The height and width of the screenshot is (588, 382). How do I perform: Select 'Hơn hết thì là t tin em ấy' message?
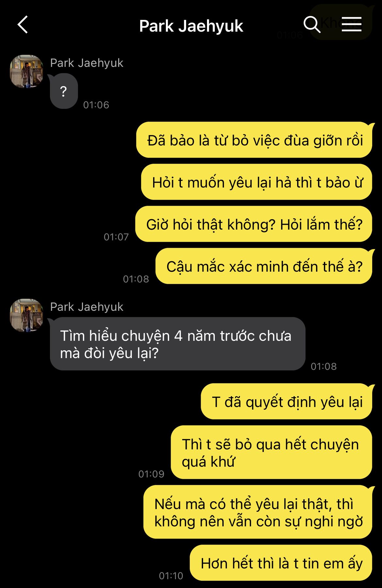(281, 563)
